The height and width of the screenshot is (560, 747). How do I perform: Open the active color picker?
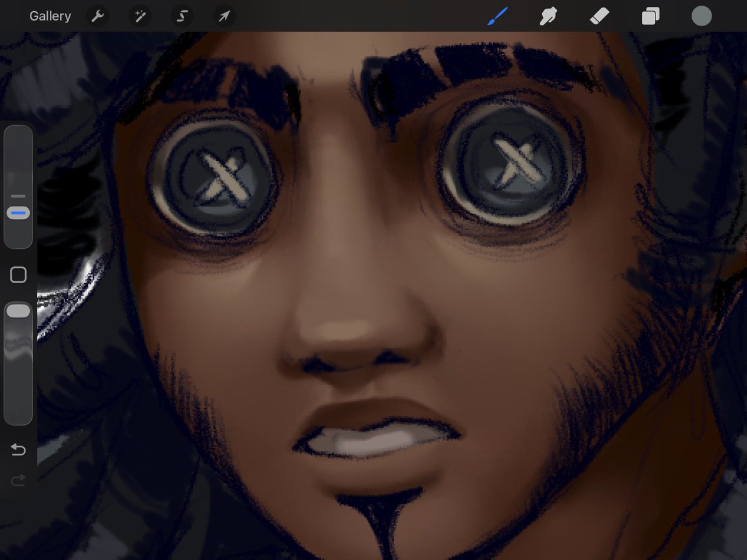pos(702,16)
